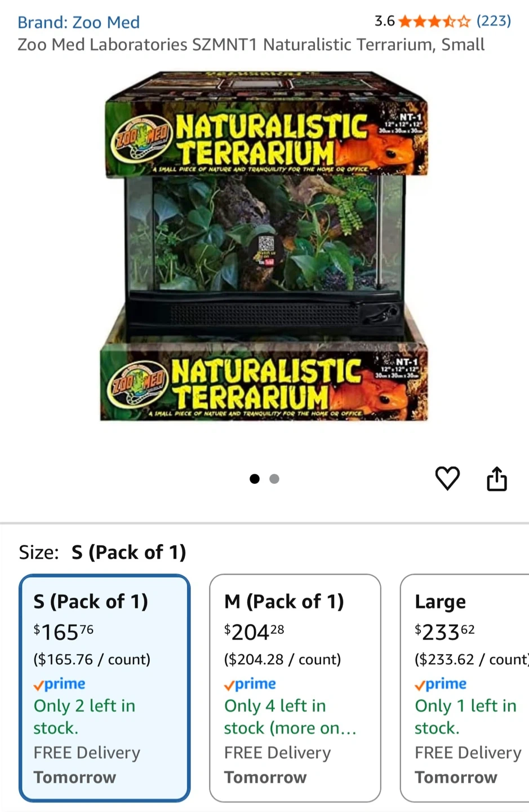Tap the heart wishlist icon

[x=447, y=479]
